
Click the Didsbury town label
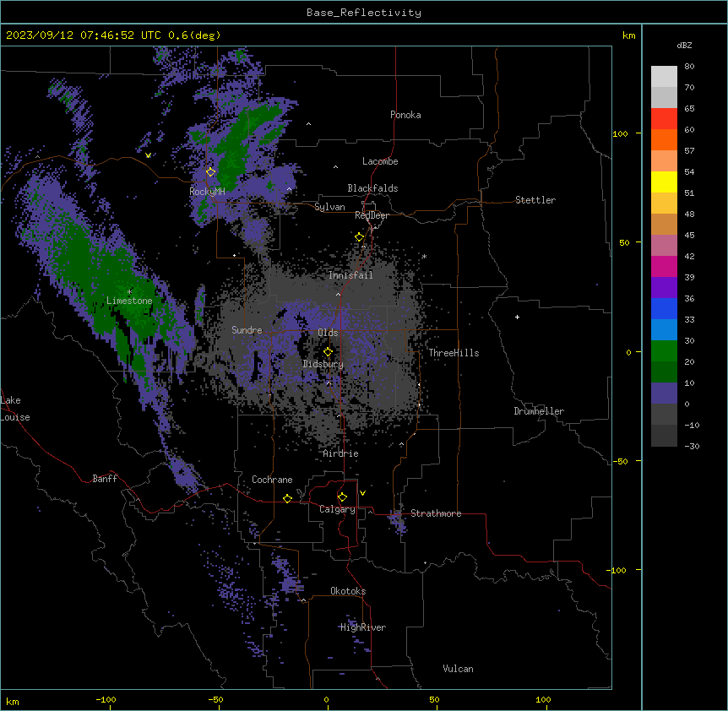(x=323, y=364)
